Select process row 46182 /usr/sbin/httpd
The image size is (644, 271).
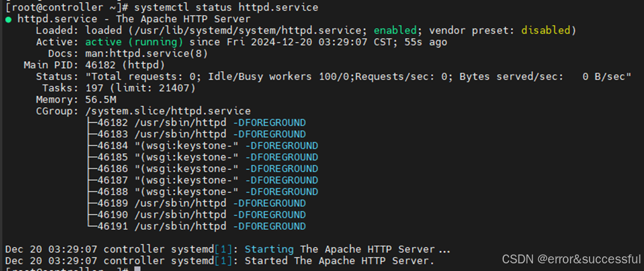click(x=196, y=122)
